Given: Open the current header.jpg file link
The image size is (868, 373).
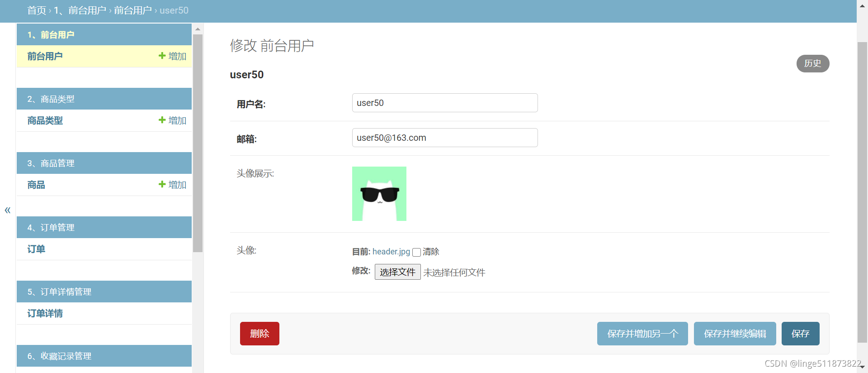Looking at the screenshot, I should click(391, 252).
